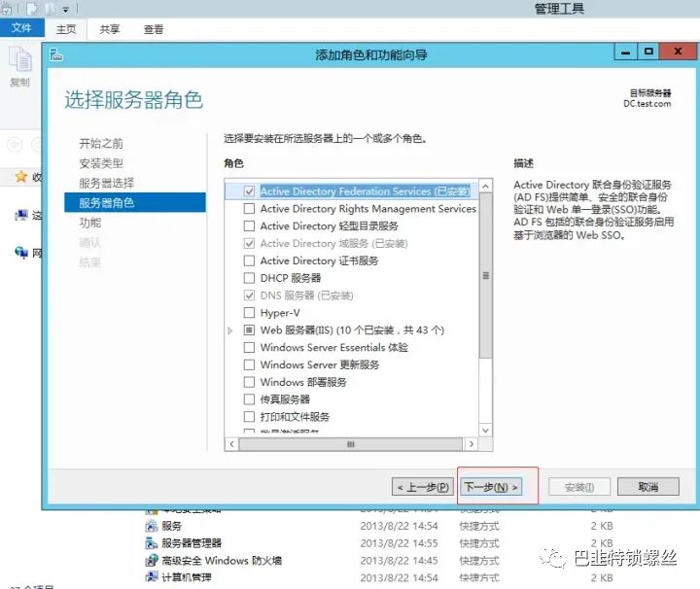Click roles list scroll down arrow

tap(486, 431)
